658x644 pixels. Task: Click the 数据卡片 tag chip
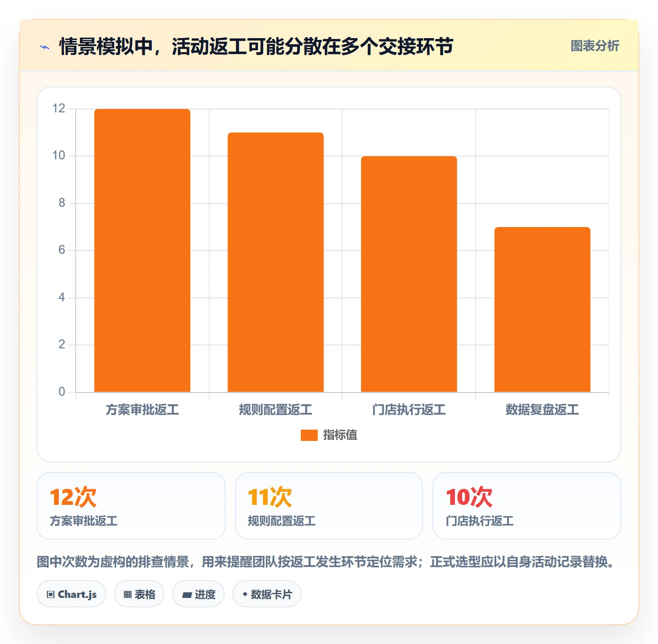[x=267, y=594]
